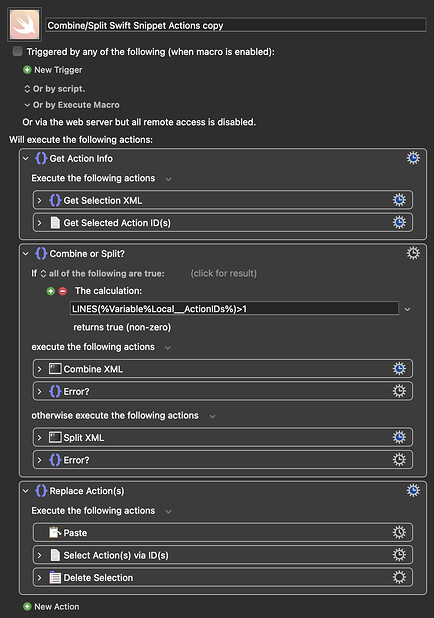
Task: Click the Get Action Info braces icon
Action: [41, 158]
